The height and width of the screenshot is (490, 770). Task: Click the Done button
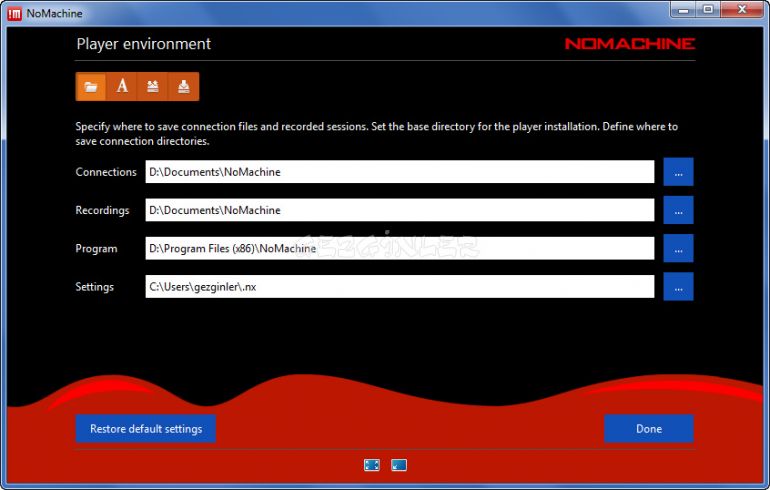pyautogui.click(x=649, y=429)
